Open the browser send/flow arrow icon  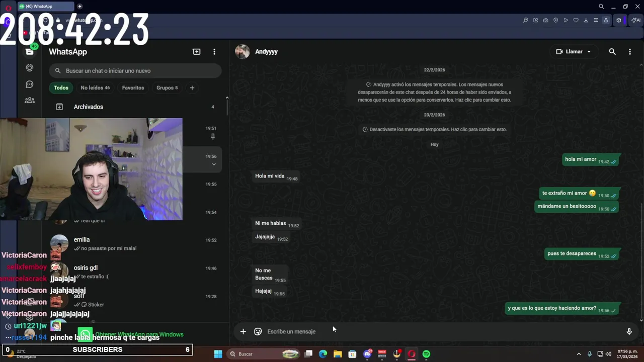[566, 20]
